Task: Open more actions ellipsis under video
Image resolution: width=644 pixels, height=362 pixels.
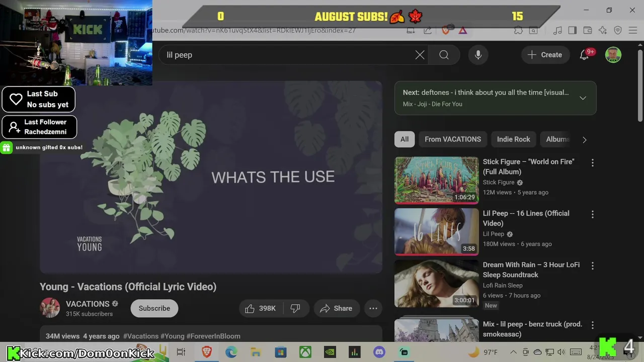Action: pos(373,308)
